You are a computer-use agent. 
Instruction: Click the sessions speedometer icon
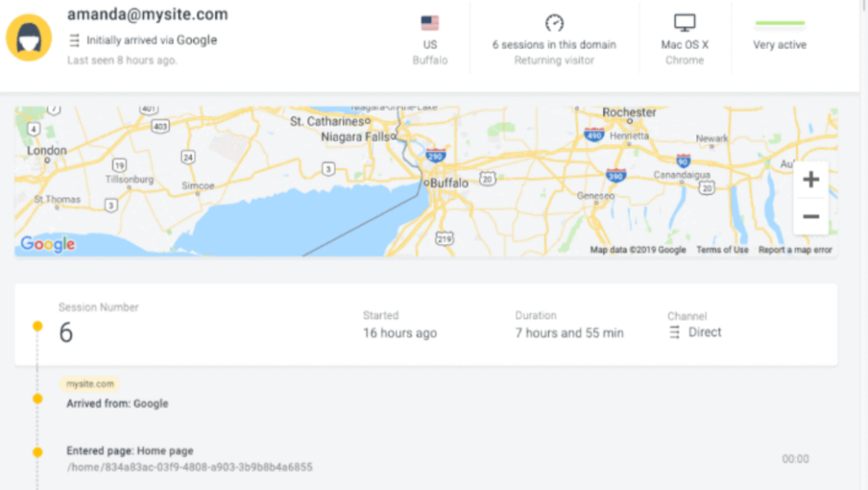pos(554,23)
